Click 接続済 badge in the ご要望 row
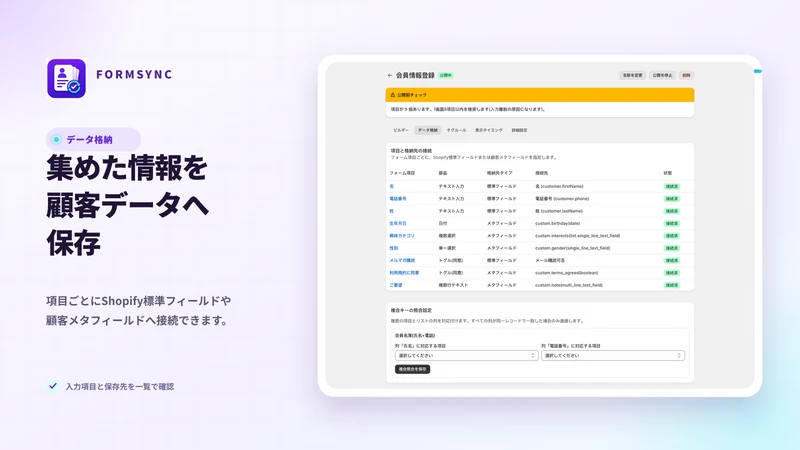The height and width of the screenshot is (450, 800). tap(671, 285)
